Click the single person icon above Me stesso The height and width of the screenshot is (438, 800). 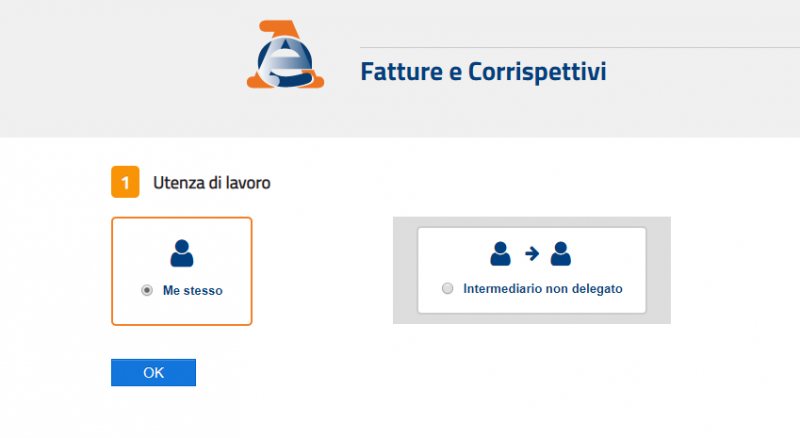pos(182,253)
